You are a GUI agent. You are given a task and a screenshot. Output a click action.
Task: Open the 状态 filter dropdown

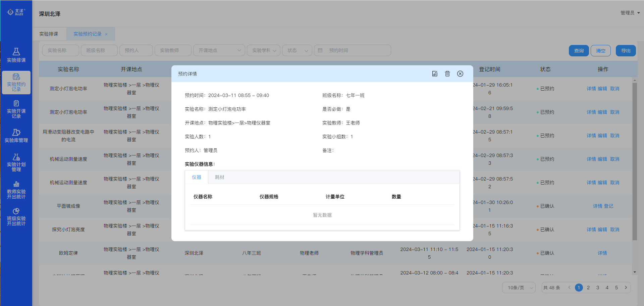[x=297, y=50]
